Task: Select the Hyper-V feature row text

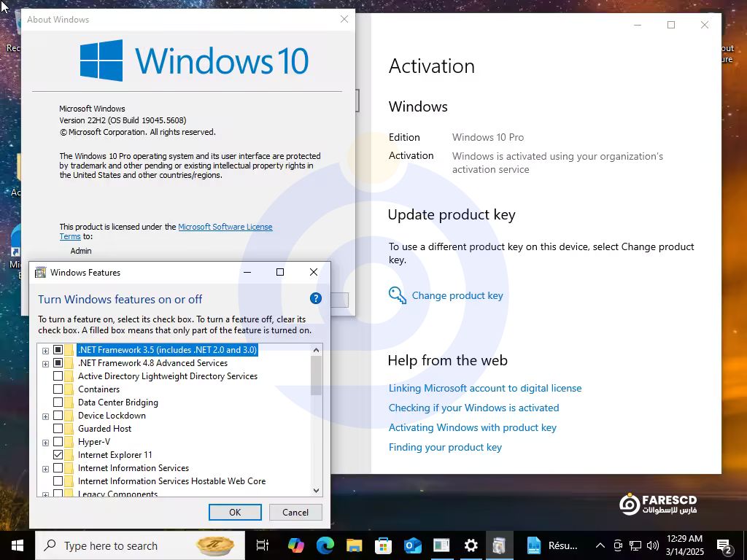Action: click(x=94, y=441)
